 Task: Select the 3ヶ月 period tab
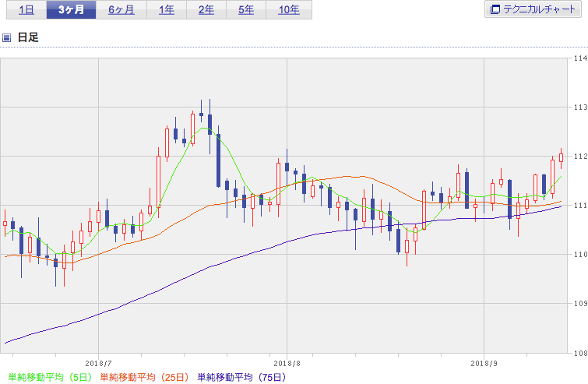point(71,10)
